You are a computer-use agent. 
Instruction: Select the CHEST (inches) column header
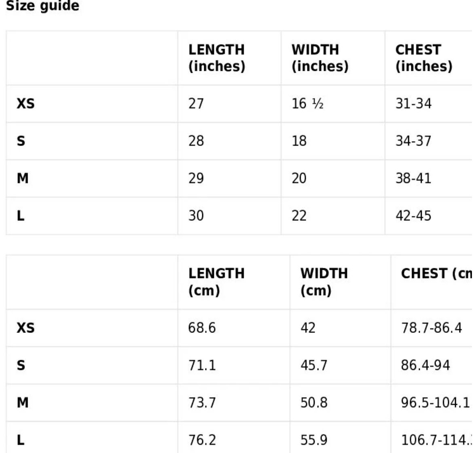click(x=424, y=58)
